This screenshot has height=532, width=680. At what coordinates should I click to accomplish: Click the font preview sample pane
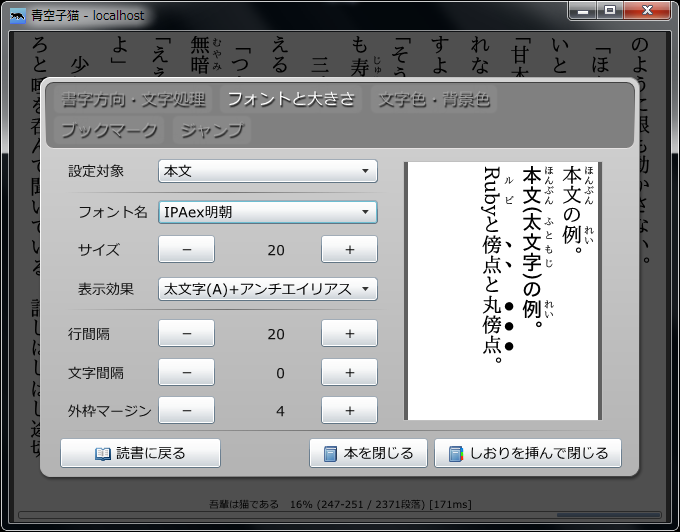pyautogui.click(x=503, y=291)
